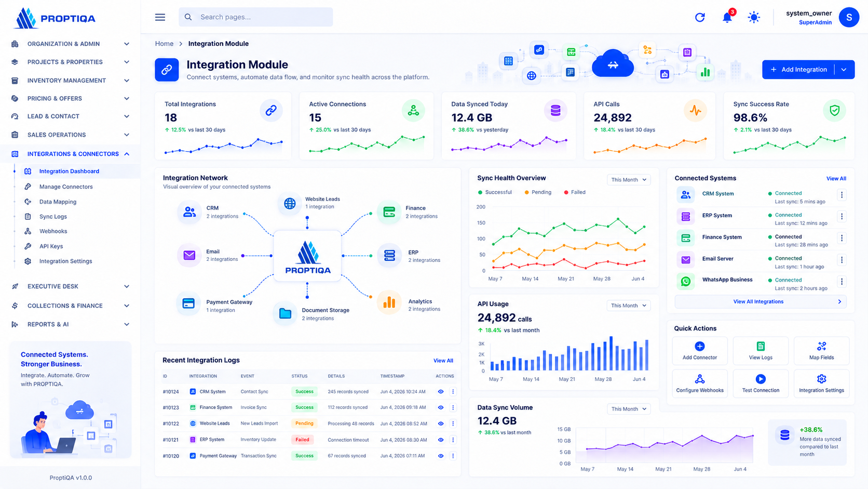Open Integration Settings quick action

point(821,384)
